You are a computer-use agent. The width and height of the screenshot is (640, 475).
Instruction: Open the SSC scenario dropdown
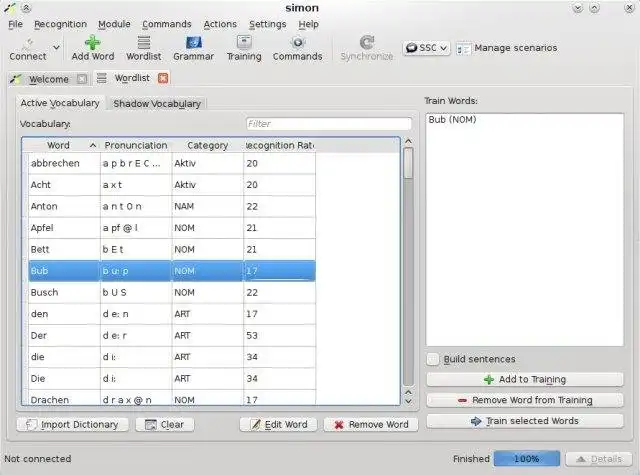427,48
